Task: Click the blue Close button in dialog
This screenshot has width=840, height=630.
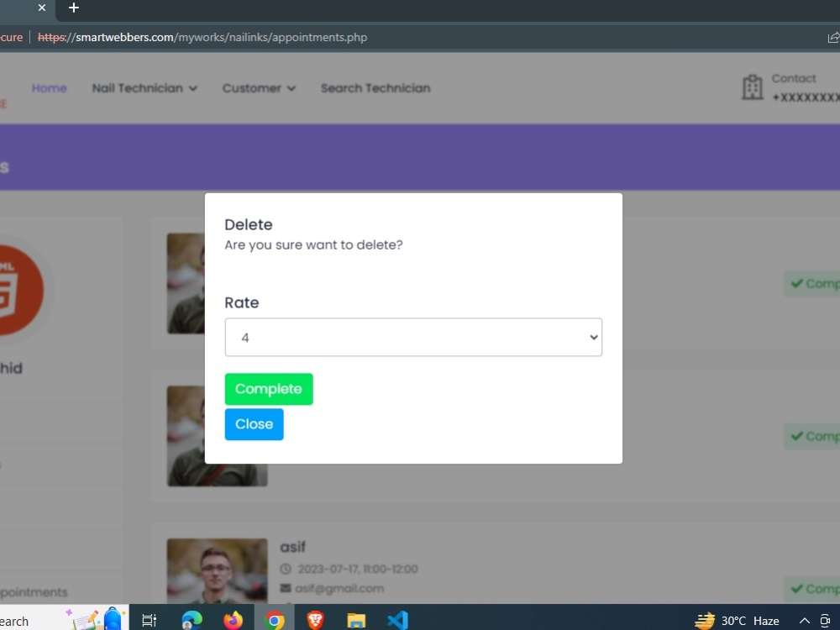Action: pos(254,424)
